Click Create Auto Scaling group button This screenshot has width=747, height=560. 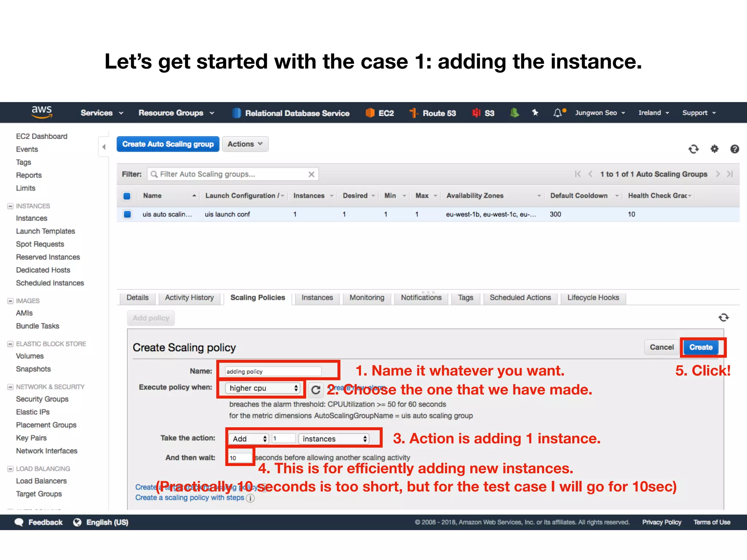click(x=168, y=144)
